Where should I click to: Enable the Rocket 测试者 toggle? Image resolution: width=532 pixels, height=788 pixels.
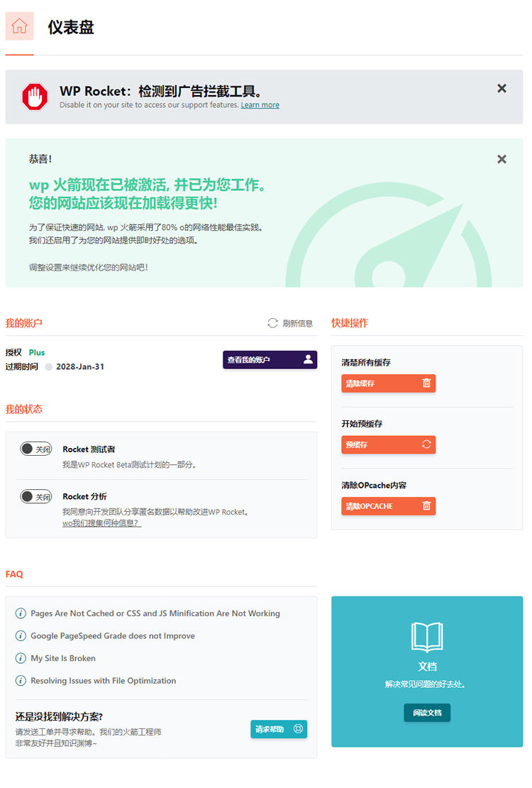tap(35, 449)
